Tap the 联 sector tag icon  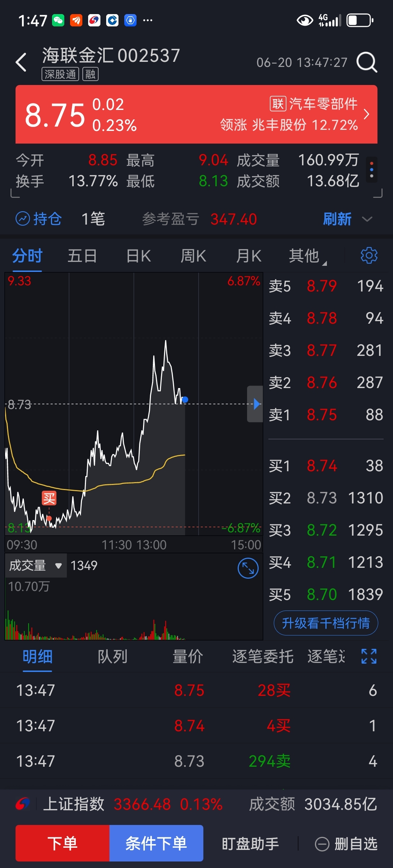278,104
